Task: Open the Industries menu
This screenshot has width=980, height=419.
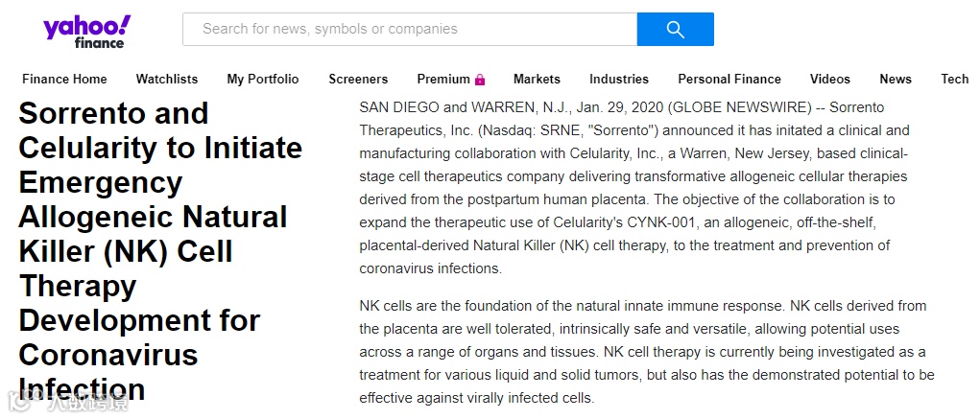Action: click(619, 79)
